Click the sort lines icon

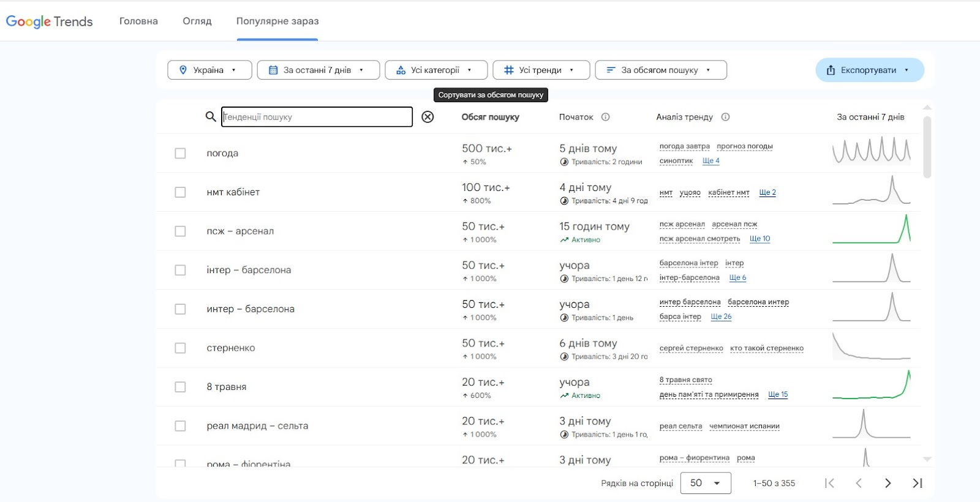click(611, 70)
